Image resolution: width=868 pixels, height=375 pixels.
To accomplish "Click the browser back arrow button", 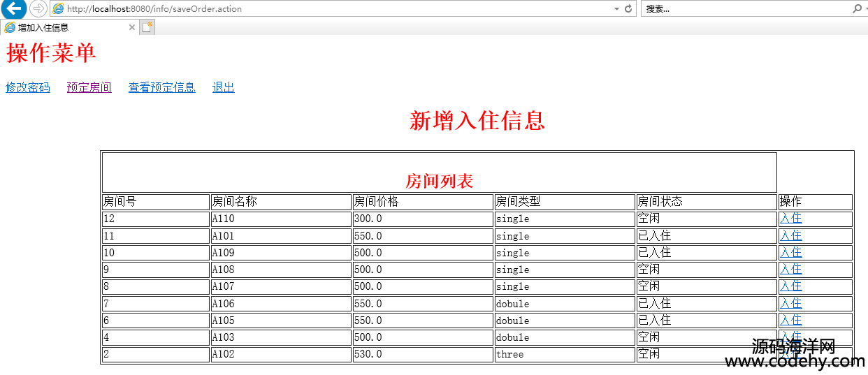I will tap(13, 8).
